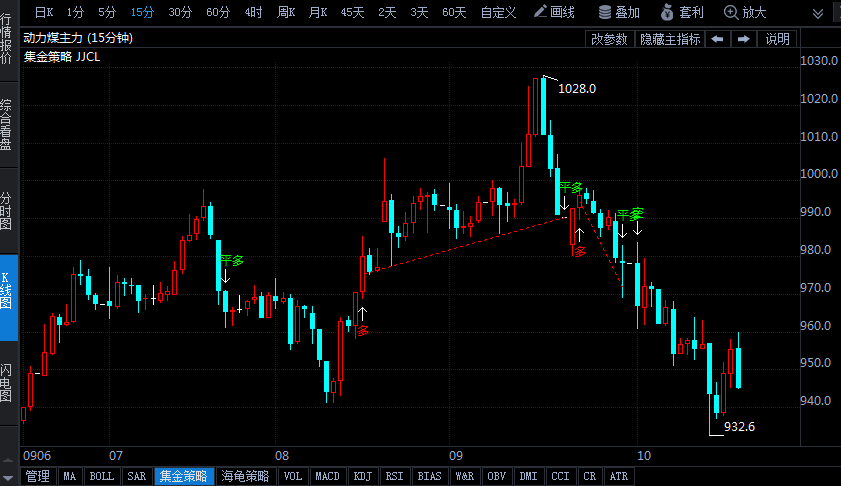Switch to 5分 timeframe

(x=107, y=12)
